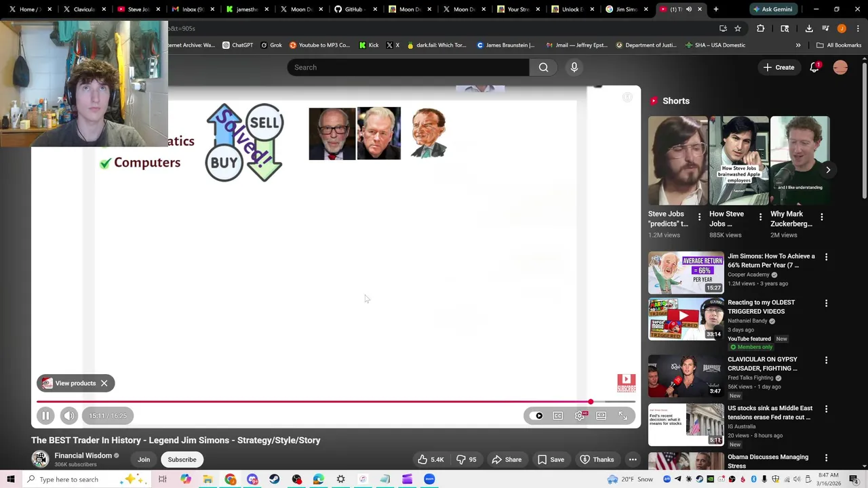Screen dimensions: 868x488
Task: Open US stocks sink Middle East video
Action: (x=770, y=413)
